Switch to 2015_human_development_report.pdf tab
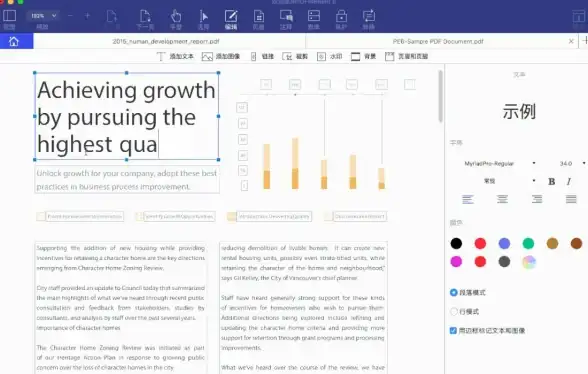Image resolution: width=588 pixels, height=374 pixels. click(x=166, y=41)
